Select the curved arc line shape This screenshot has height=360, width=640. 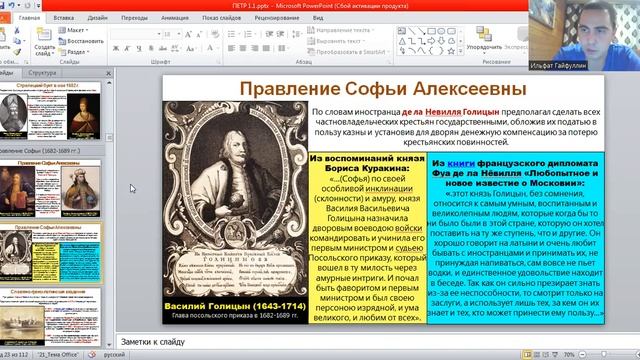(412, 51)
